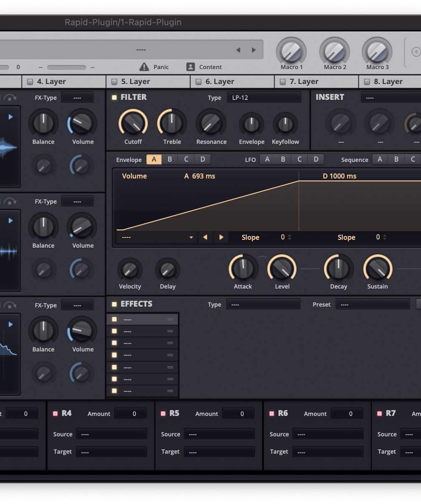Viewport: 421px width, 504px height.
Task: Open the R6 Target dropdown
Action: [x=328, y=452]
